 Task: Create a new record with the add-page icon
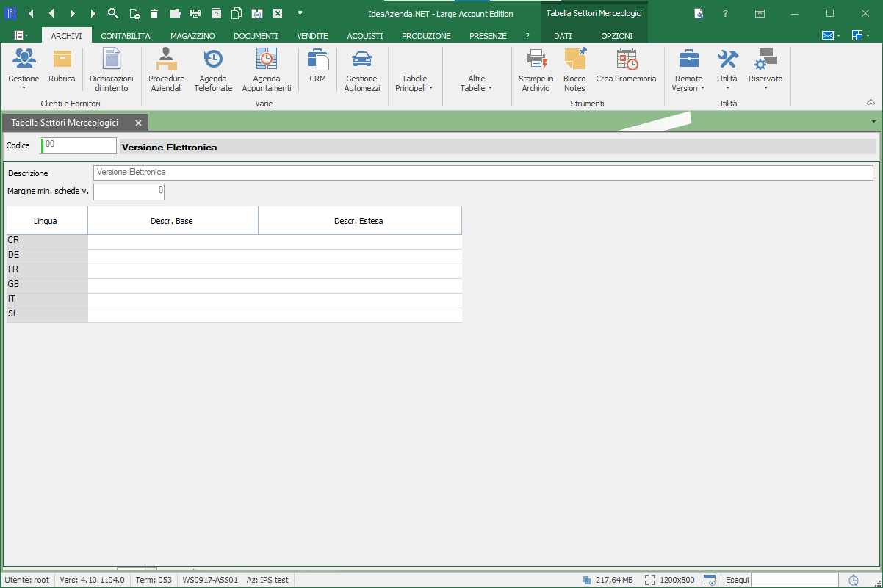tap(134, 13)
